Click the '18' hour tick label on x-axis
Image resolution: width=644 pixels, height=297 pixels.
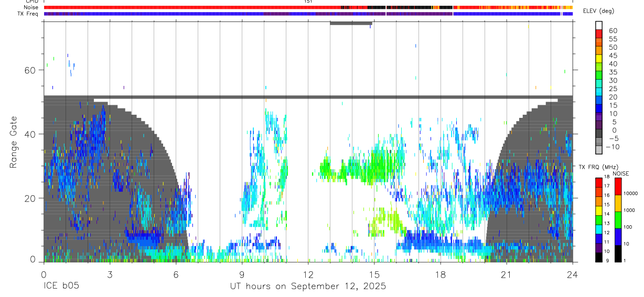(441, 274)
